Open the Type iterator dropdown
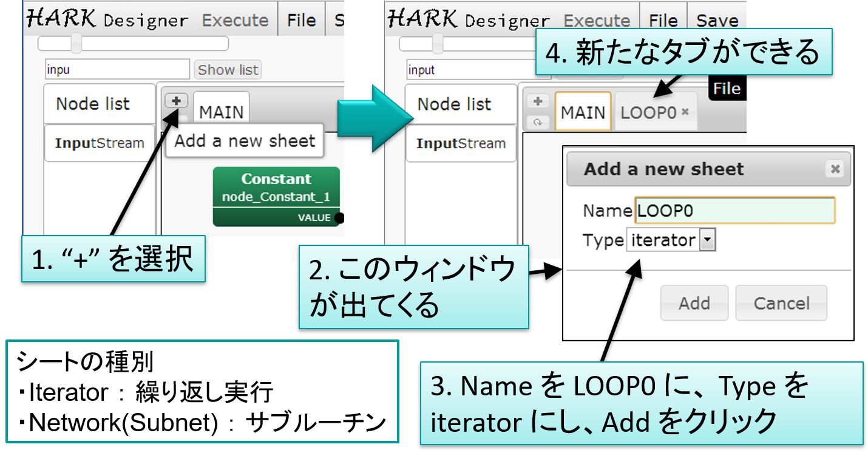868x464 pixels. click(x=707, y=241)
